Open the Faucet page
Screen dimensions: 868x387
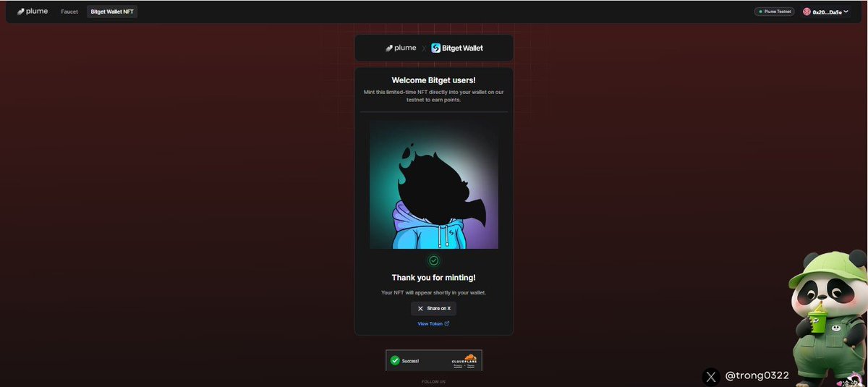69,12
